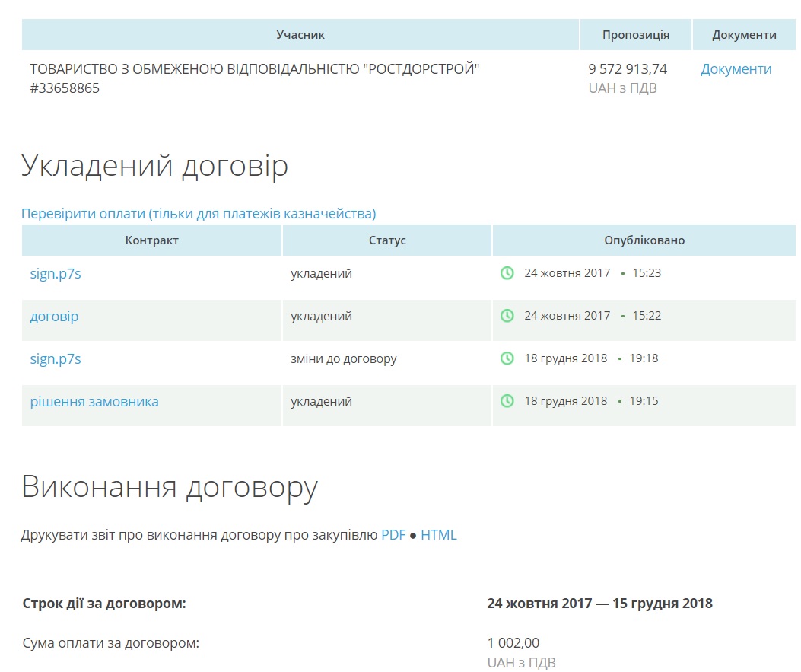Screen dimensions: 801x672
Task: Open the договір contract file link
Action: tap(54, 317)
